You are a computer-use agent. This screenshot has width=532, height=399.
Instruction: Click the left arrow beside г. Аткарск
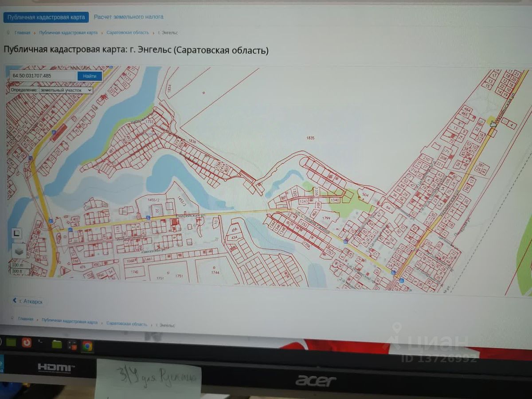(x=15, y=301)
